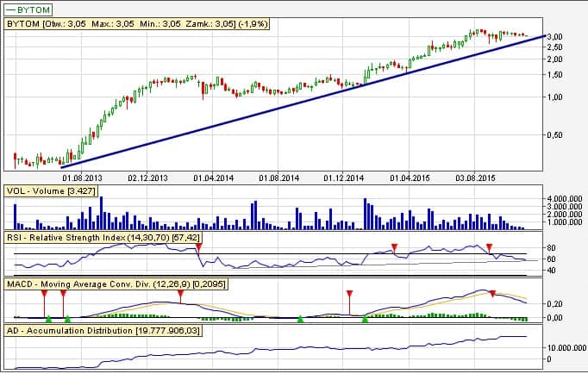Image resolution: width=588 pixels, height=374 pixels.
Task: Click the rightmost green buy triangle on MACD
Action: tap(365, 319)
